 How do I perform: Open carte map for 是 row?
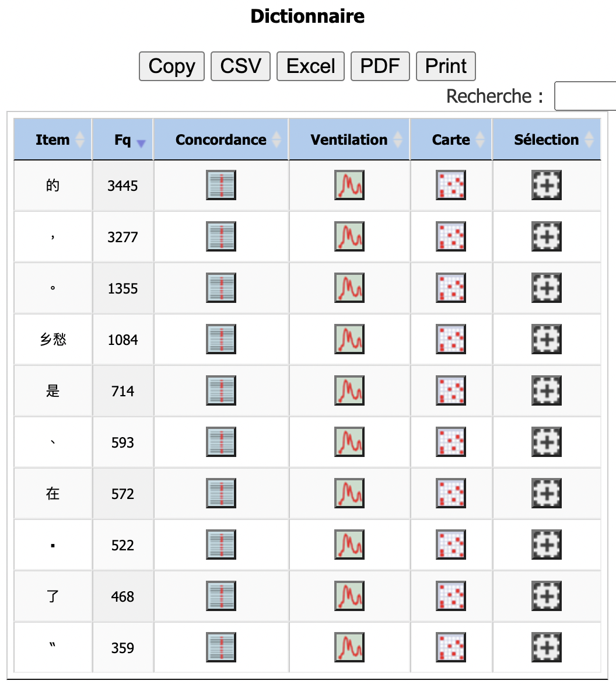(x=451, y=391)
